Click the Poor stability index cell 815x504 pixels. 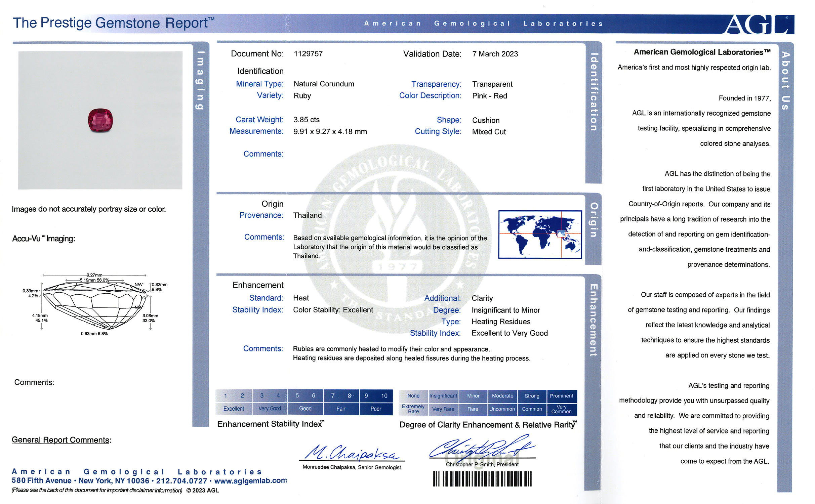point(376,409)
